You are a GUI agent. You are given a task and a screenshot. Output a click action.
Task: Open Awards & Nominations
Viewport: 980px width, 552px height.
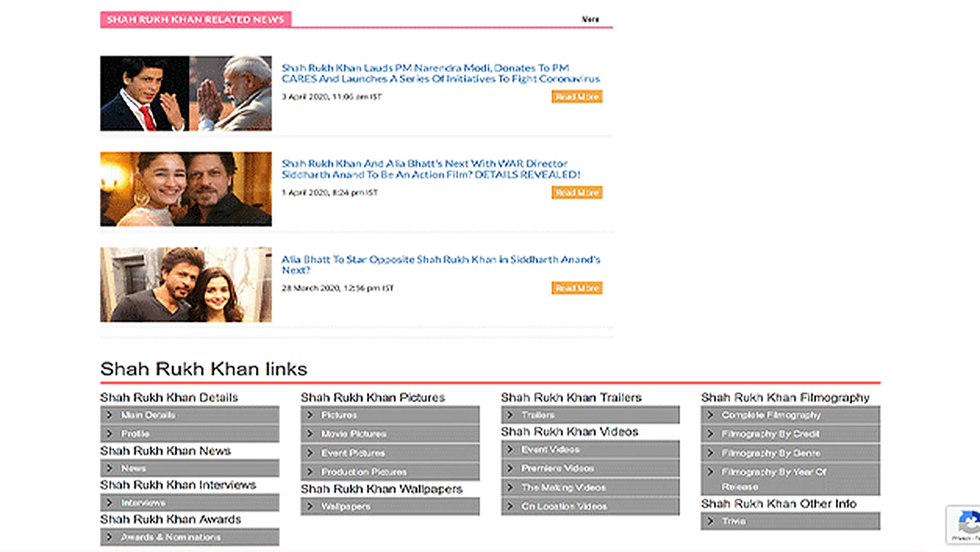click(190, 537)
